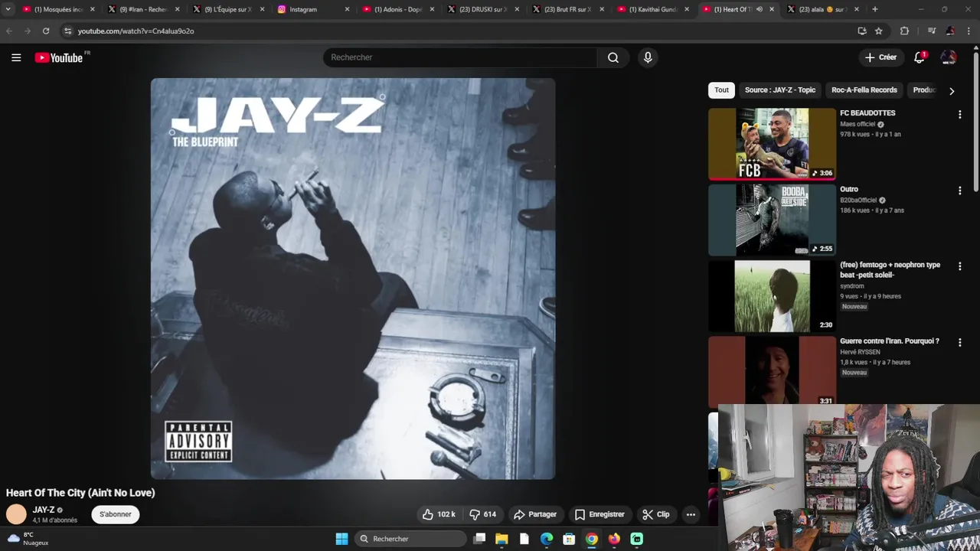Bookmark this page with the star icon
Image resolution: width=980 pixels, height=551 pixels.
pyautogui.click(x=879, y=31)
